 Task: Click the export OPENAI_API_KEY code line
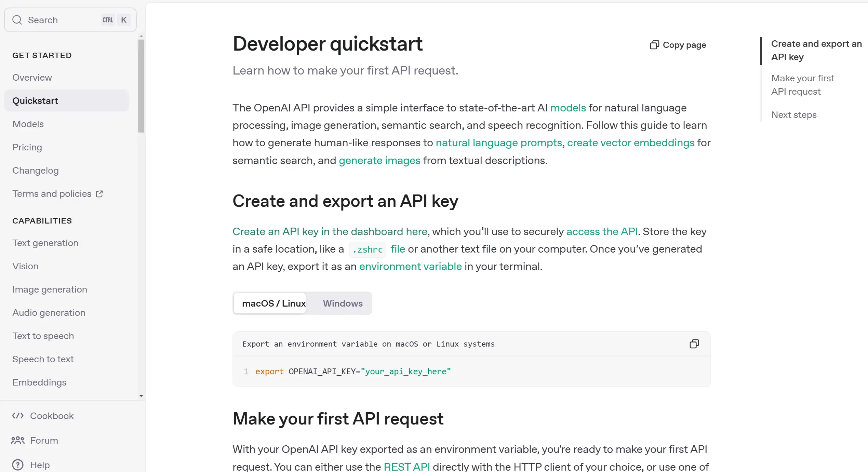(353, 372)
